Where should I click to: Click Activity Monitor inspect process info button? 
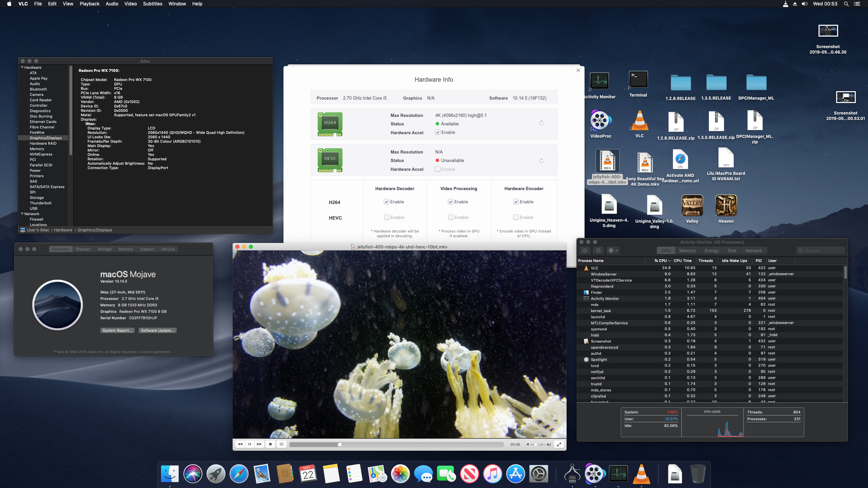coord(598,250)
